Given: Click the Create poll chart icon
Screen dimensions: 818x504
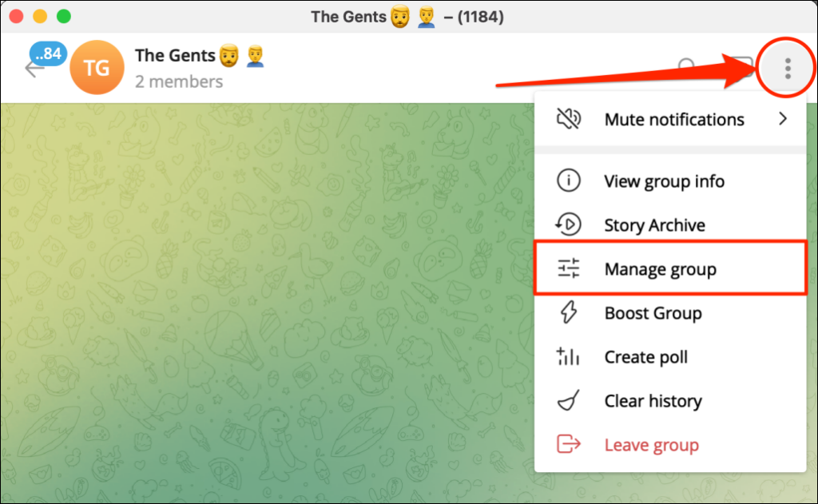Looking at the screenshot, I should [x=568, y=357].
